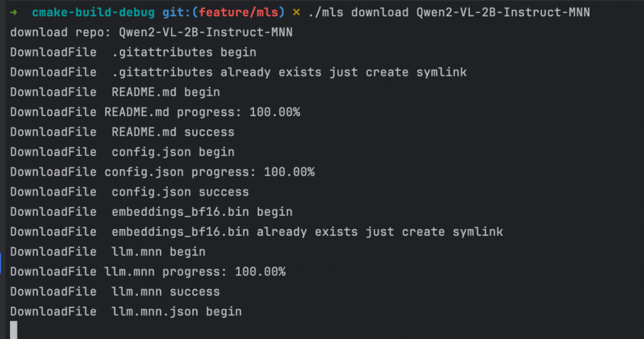The width and height of the screenshot is (644, 339).
Task: Click the terminal cursor block at bottom
Action: [14, 329]
